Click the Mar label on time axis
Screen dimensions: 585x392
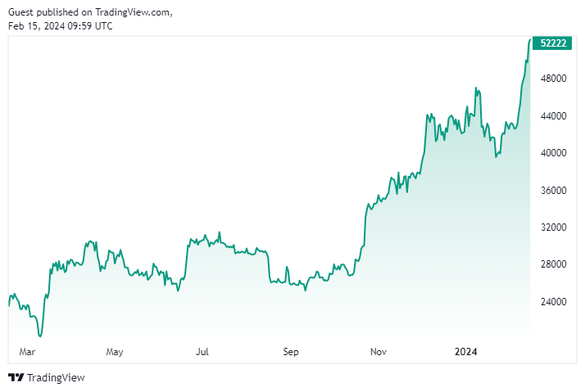(x=27, y=352)
